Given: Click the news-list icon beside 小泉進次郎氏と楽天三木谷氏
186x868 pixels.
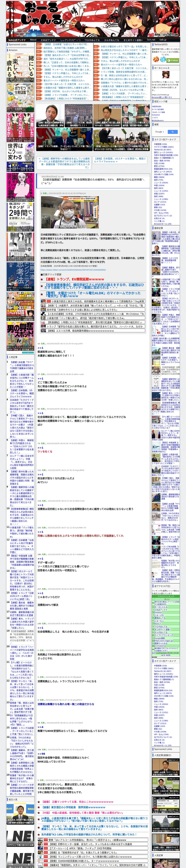Looking at the screenshot, I should coord(44,301).
